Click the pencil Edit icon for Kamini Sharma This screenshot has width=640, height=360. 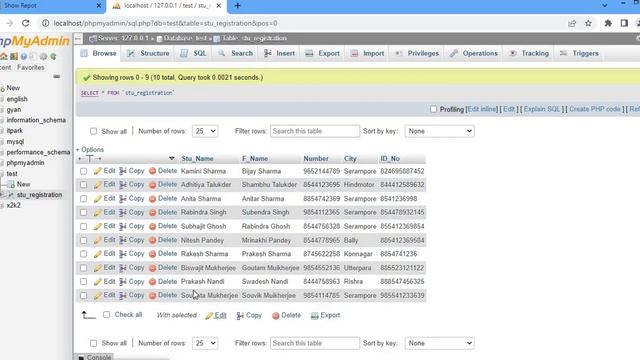(x=98, y=171)
